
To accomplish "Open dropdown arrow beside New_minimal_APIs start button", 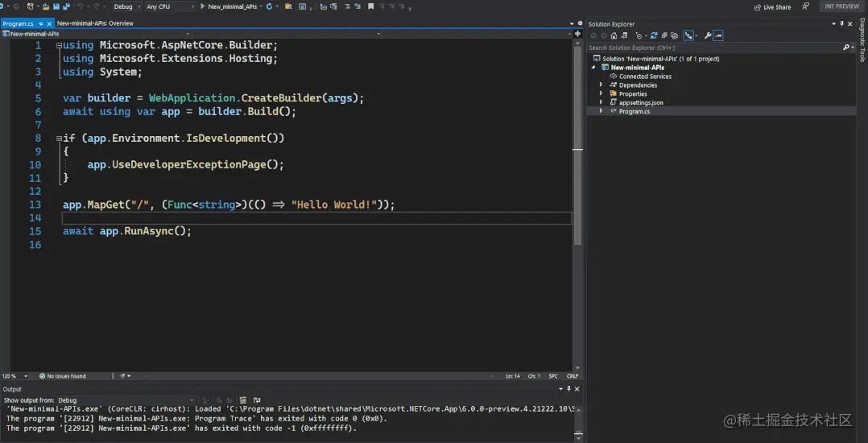I will tap(261, 6).
